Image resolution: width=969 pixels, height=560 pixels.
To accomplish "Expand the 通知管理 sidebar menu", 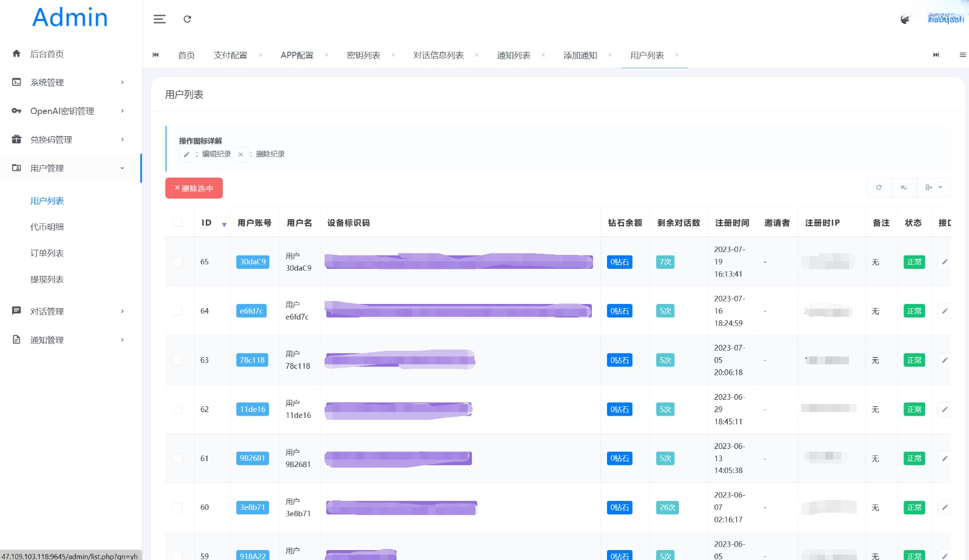I will 70,340.
